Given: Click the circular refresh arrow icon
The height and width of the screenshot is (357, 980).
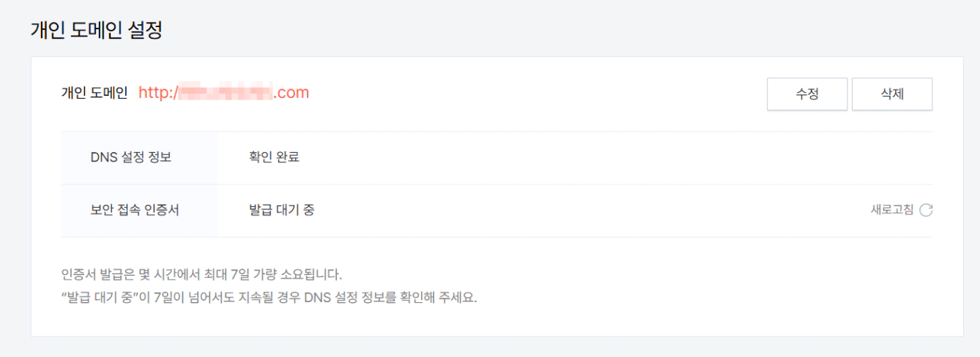Looking at the screenshot, I should 926,211.
